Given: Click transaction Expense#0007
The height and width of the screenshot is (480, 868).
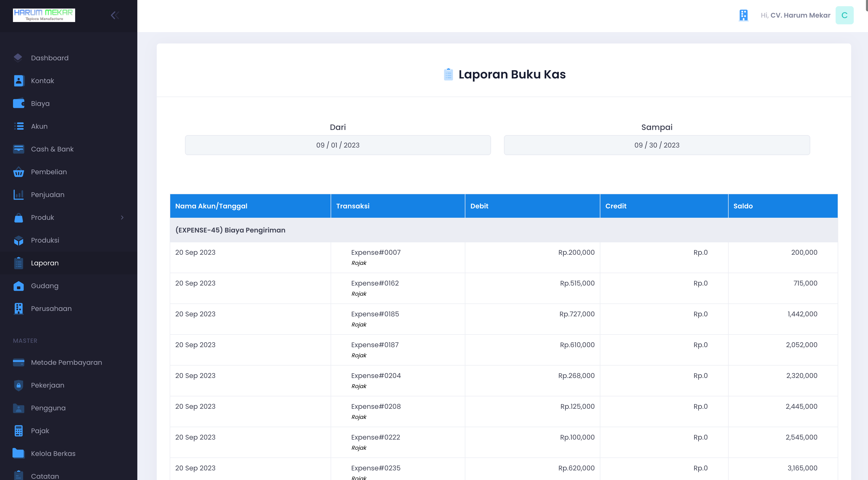Looking at the screenshot, I should tap(376, 252).
